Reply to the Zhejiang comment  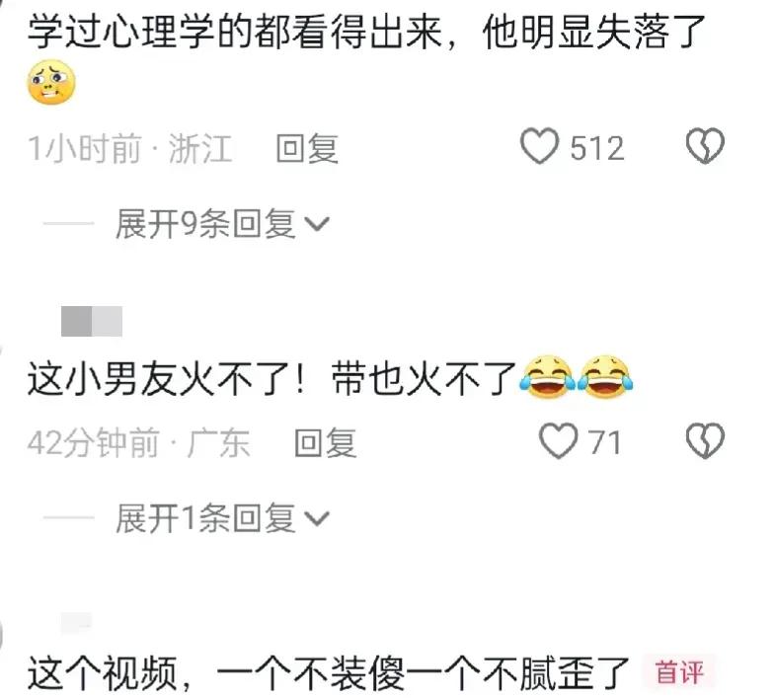pyautogui.click(x=307, y=148)
